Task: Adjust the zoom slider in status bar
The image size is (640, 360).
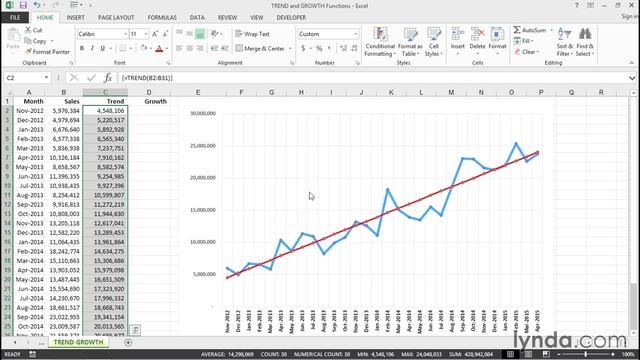Action: pos(585,354)
